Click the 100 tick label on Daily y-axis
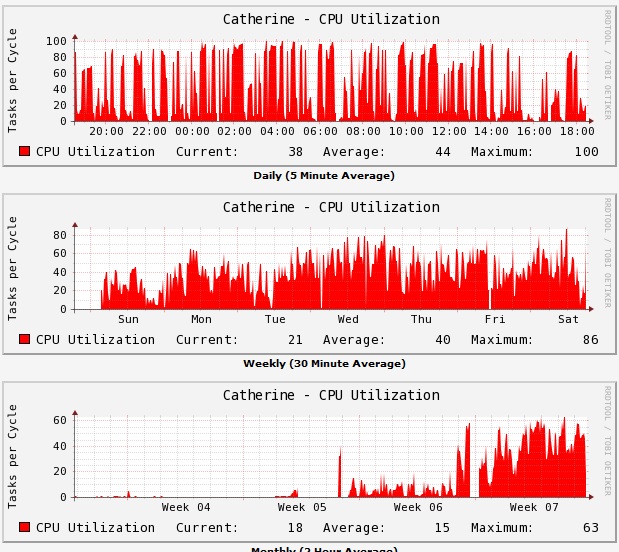Viewport: 619px width, 552px height. [x=56, y=41]
